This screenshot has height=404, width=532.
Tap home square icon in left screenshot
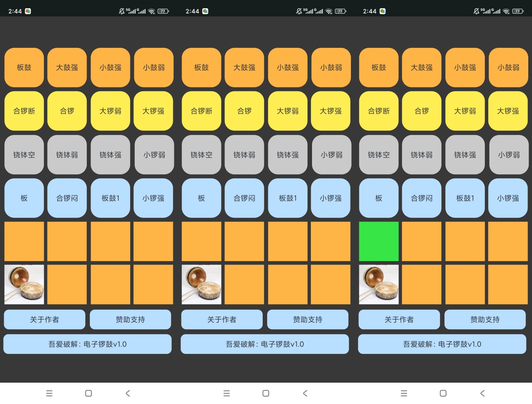tap(88, 393)
